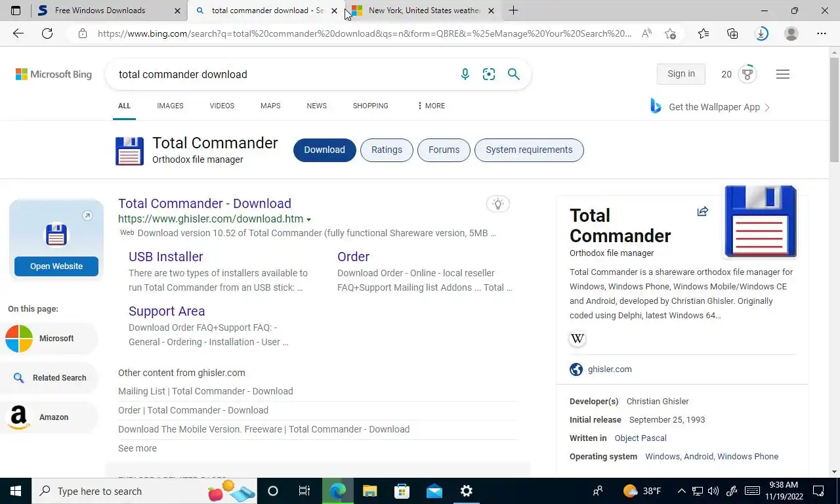Open the Microsoft Rewards trophy icon

[x=747, y=74]
